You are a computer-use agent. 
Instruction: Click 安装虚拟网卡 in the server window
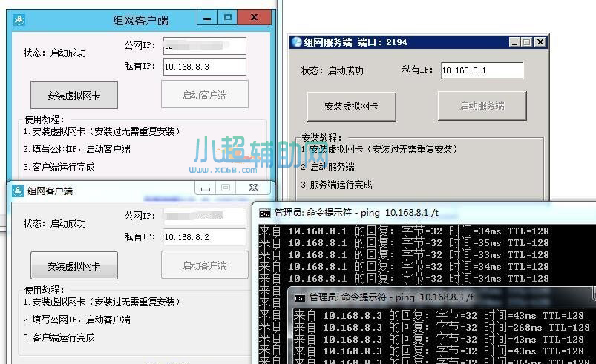coord(352,107)
